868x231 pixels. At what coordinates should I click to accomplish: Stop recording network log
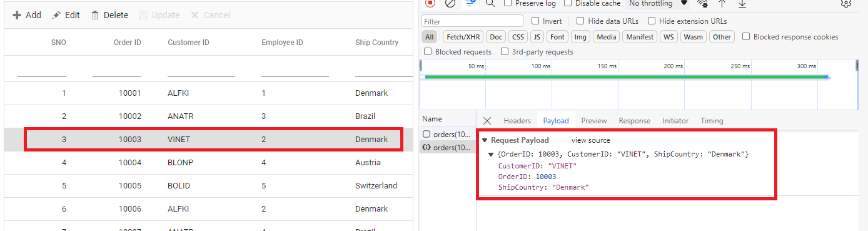pyautogui.click(x=430, y=3)
